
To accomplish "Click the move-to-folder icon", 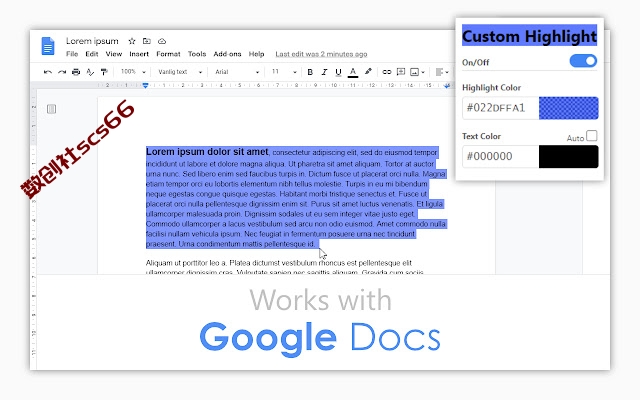I will click(x=147, y=41).
